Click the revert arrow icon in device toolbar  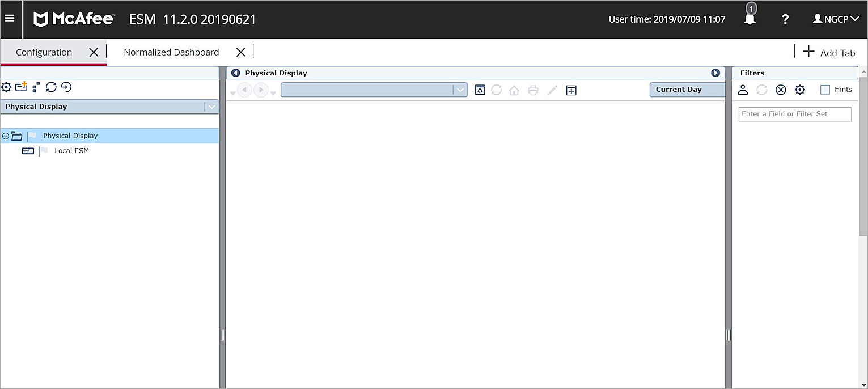[x=66, y=87]
